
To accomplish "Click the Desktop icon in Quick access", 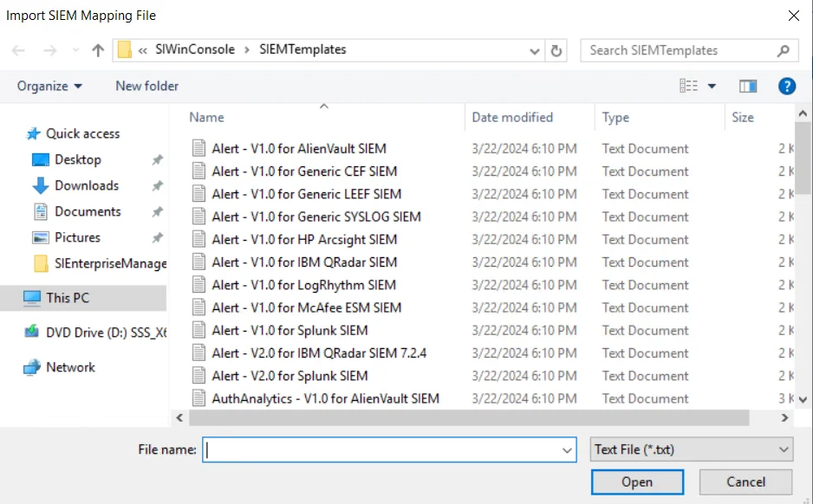I will coord(41,159).
